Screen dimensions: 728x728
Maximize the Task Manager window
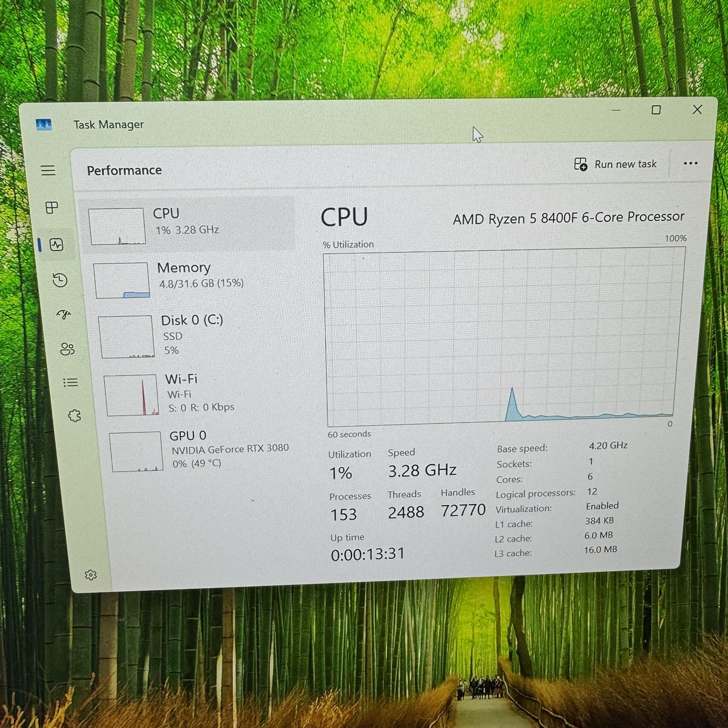click(656, 110)
